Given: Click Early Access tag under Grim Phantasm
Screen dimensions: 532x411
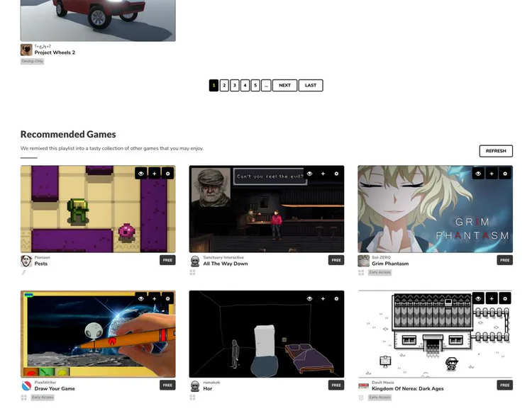Looking at the screenshot, I should (x=379, y=272).
